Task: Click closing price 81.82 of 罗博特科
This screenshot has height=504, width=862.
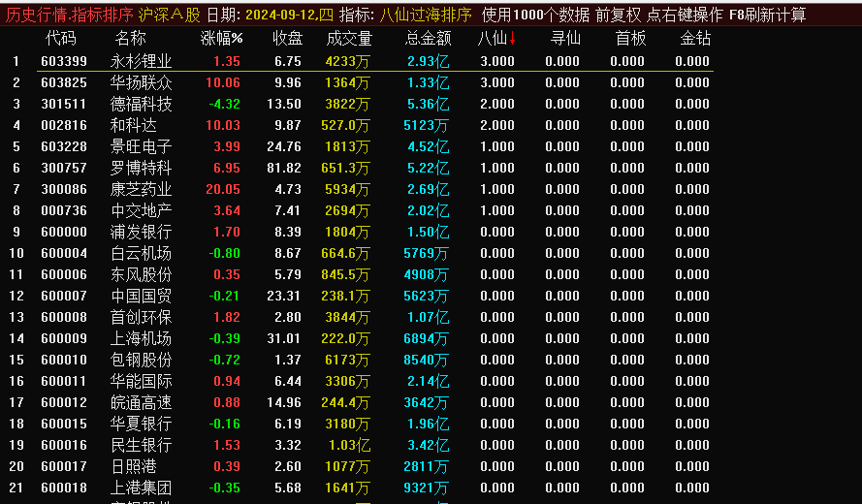Action: coord(284,169)
